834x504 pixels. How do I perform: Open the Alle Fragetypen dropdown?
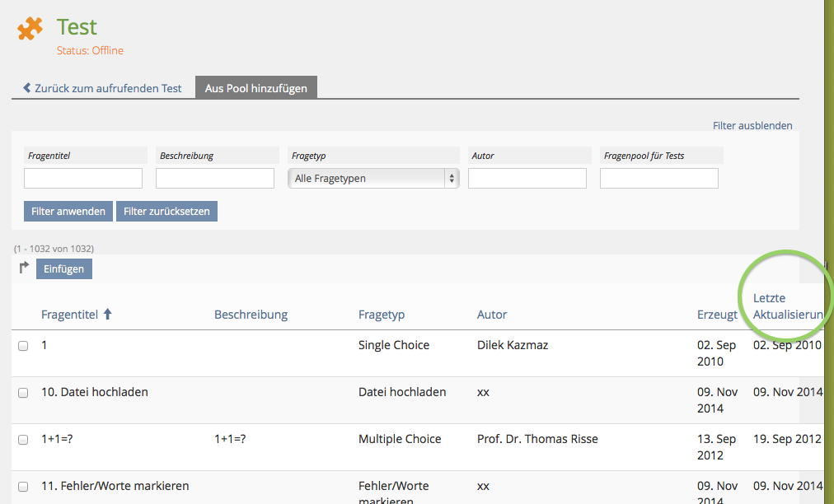click(372, 178)
